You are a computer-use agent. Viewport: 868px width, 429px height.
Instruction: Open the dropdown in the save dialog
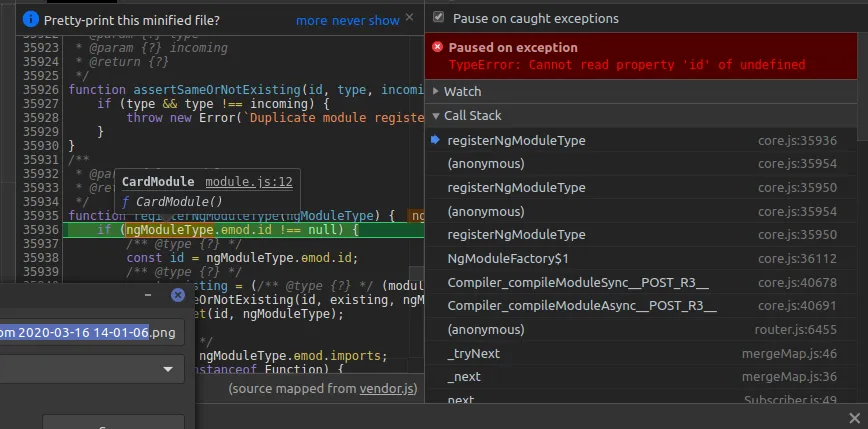(x=165, y=369)
